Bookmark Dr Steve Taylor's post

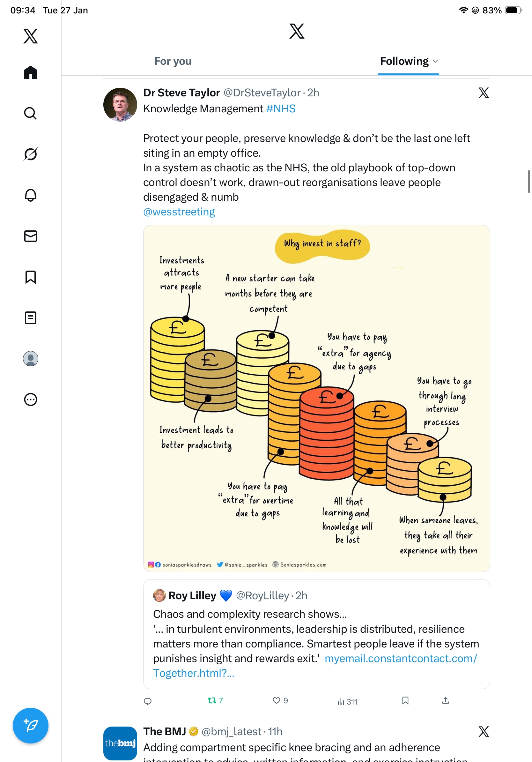(x=405, y=700)
